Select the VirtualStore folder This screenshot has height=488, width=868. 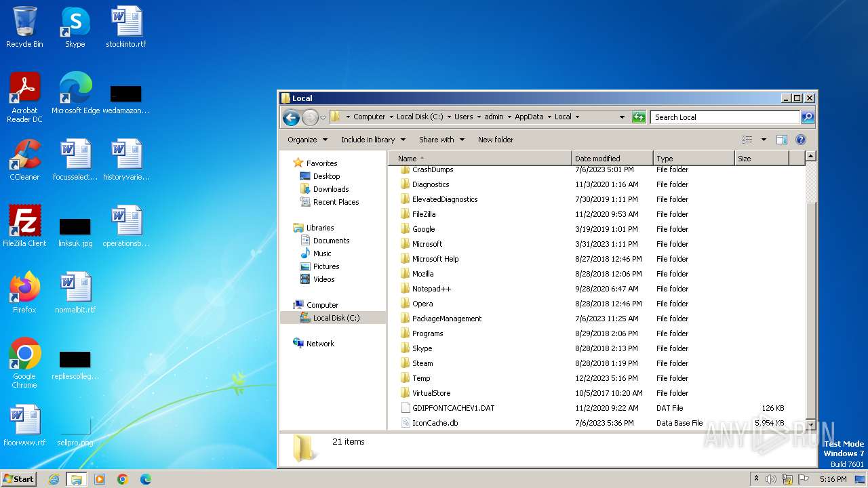[431, 393]
